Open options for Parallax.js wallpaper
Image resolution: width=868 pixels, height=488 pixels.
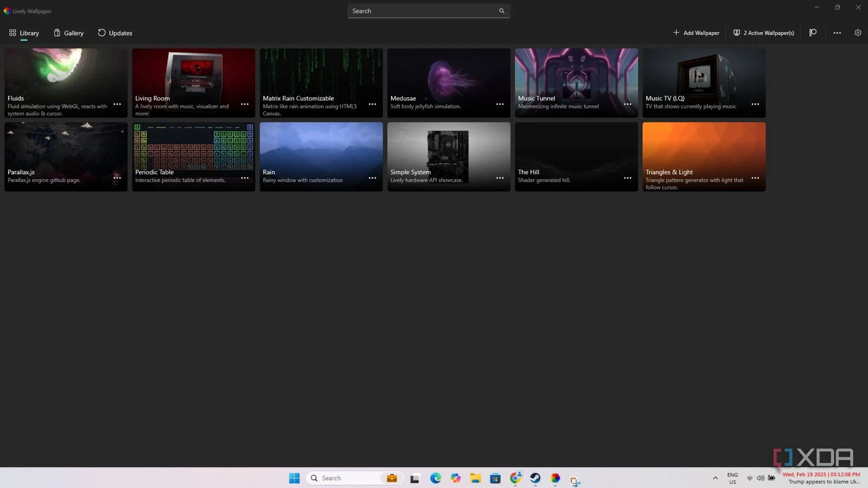click(x=117, y=178)
